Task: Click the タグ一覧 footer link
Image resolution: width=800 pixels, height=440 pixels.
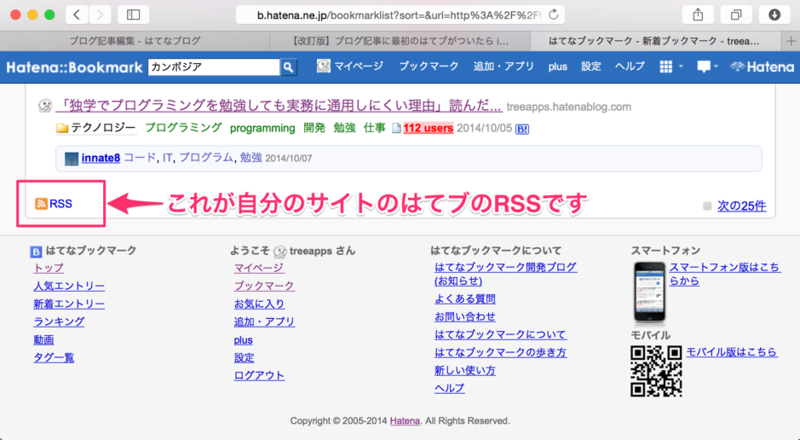Action: (x=54, y=357)
